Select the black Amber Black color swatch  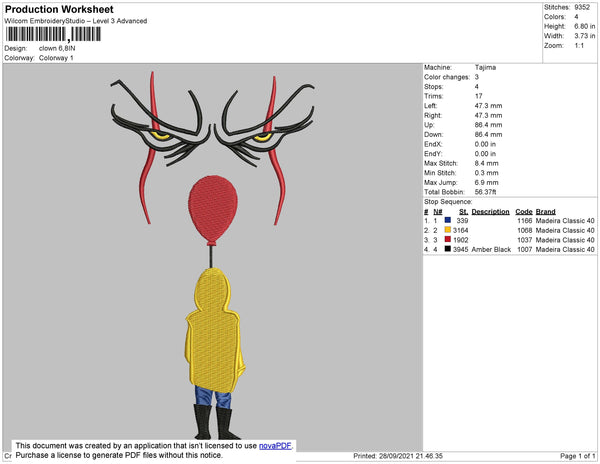(448, 249)
